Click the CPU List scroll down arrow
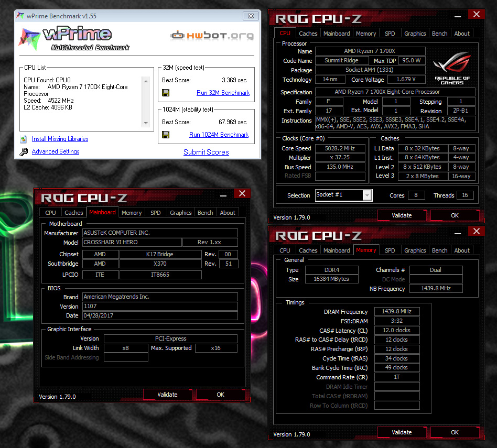 pyautogui.click(x=146, y=123)
